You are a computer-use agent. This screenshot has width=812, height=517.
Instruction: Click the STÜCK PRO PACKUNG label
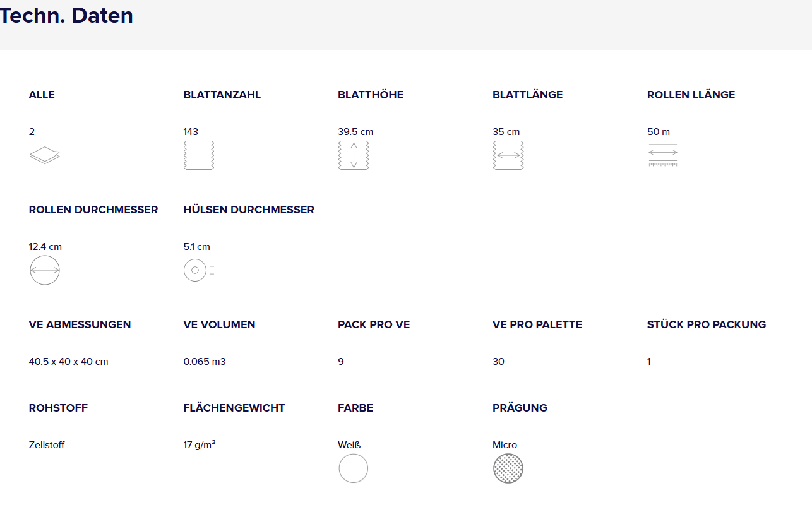(x=706, y=324)
